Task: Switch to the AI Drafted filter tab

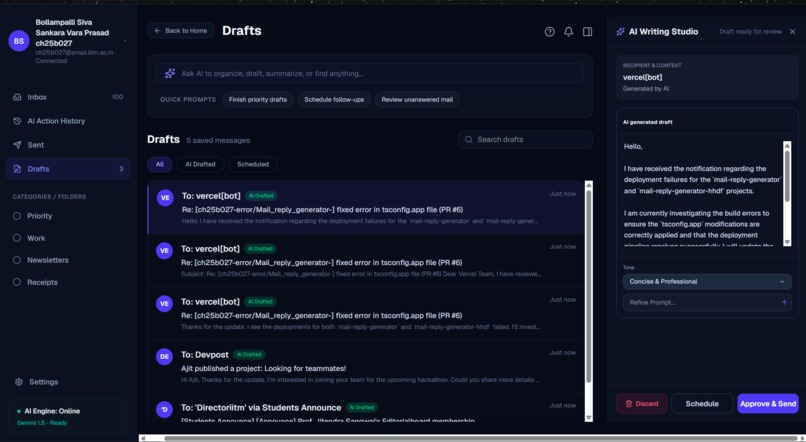Action: (x=200, y=164)
